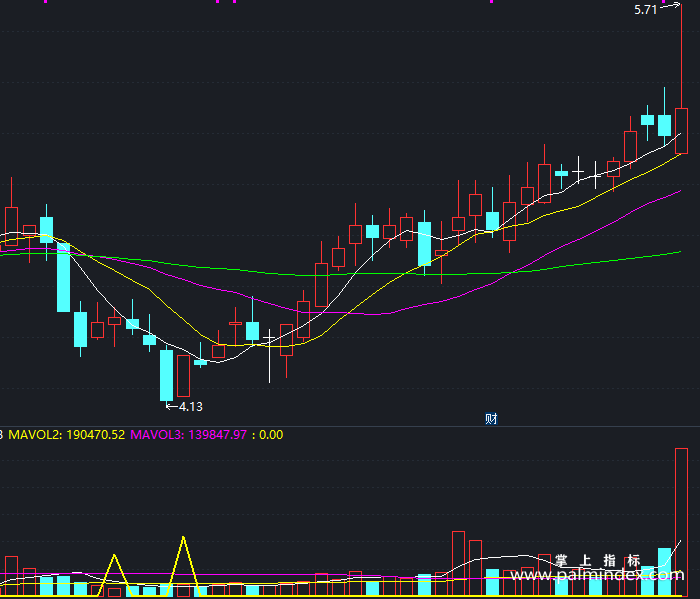700x599 pixels.
Task: Click the 5.71 high price label
Action: click(x=646, y=9)
